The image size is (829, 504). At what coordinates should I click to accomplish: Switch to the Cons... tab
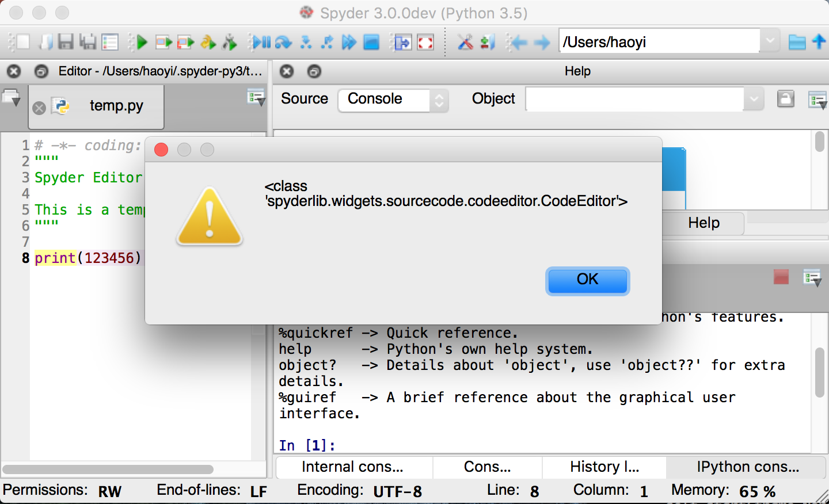pos(488,467)
